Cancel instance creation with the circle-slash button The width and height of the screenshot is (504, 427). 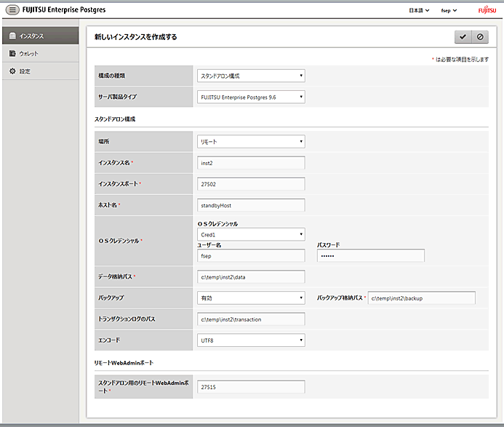point(480,36)
